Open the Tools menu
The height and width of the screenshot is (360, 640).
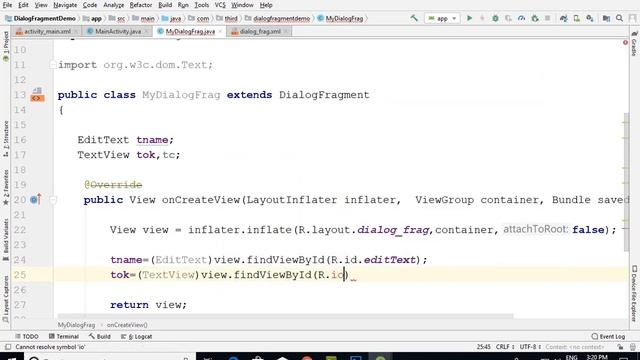(x=201, y=5)
